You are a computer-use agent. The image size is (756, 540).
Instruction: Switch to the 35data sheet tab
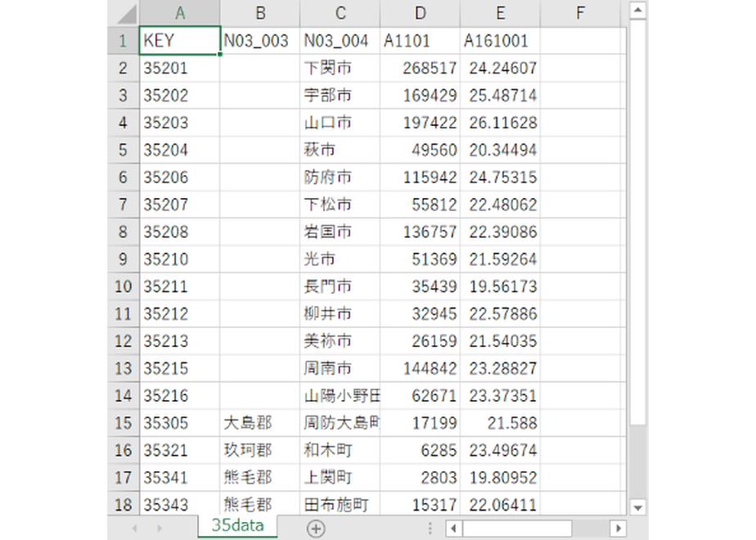click(x=237, y=525)
